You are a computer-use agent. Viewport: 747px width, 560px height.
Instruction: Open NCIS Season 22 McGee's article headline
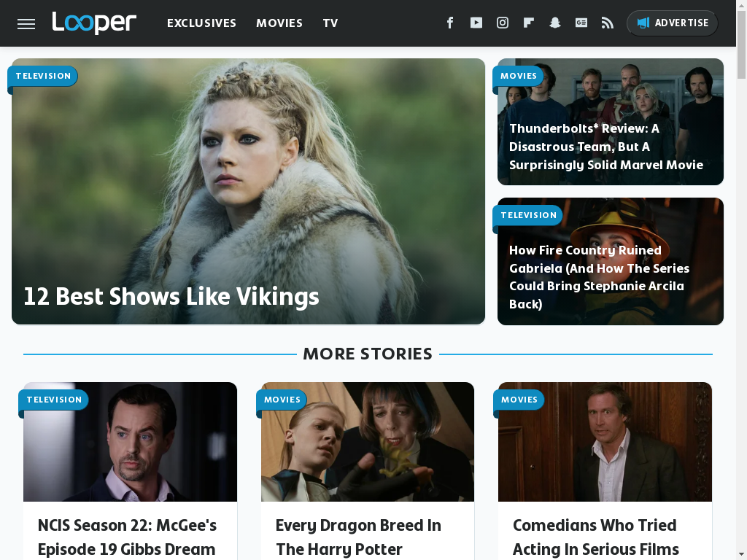pos(127,537)
